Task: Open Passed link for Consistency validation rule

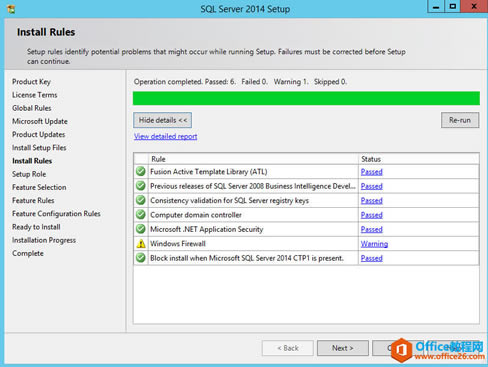Action: click(x=372, y=201)
